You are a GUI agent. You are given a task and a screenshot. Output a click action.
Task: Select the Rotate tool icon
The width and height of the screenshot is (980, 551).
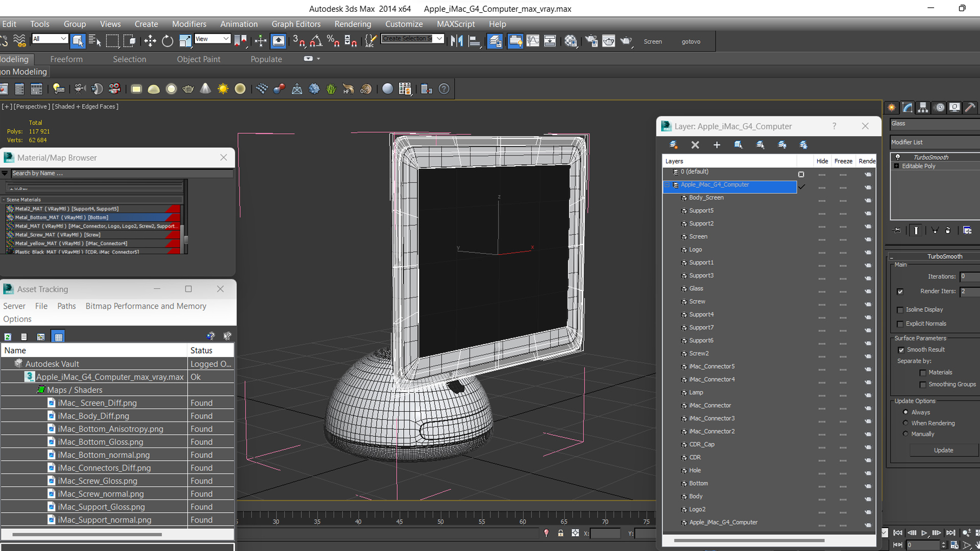coord(167,41)
